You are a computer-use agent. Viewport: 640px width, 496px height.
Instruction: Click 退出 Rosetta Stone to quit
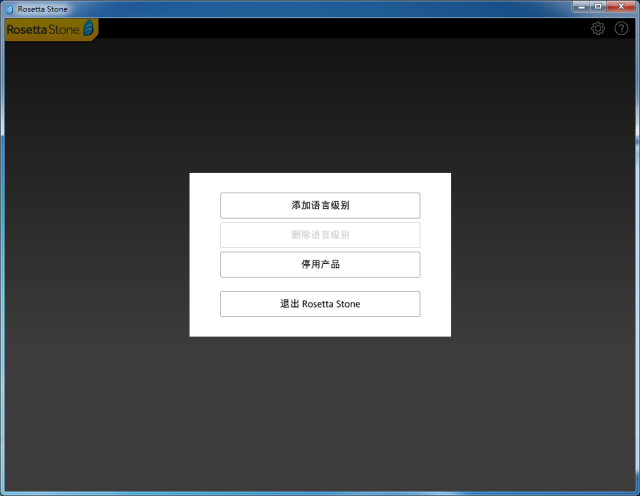[320, 304]
